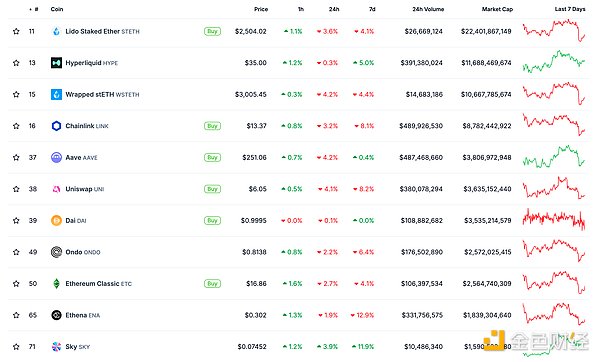Click the Ethena logo icon
Image resolution: width=600 pixels, height=362 pixels.
pos(56,315)
